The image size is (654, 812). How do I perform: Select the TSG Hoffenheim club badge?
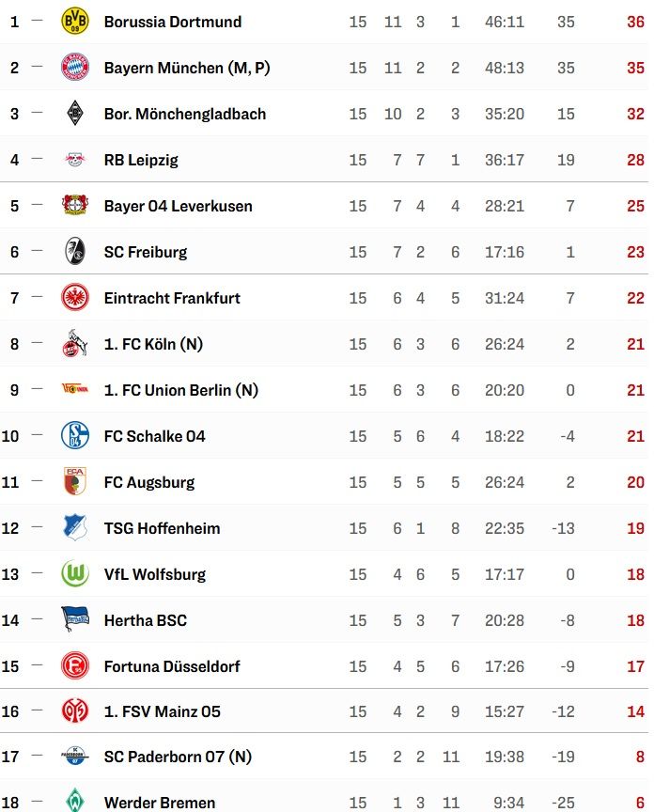point(75,528)
